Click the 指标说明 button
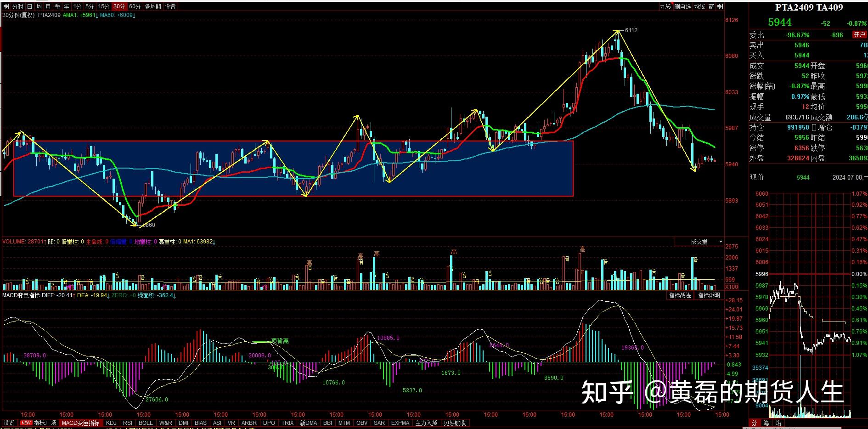868x429 pixels. coord(709,295)
